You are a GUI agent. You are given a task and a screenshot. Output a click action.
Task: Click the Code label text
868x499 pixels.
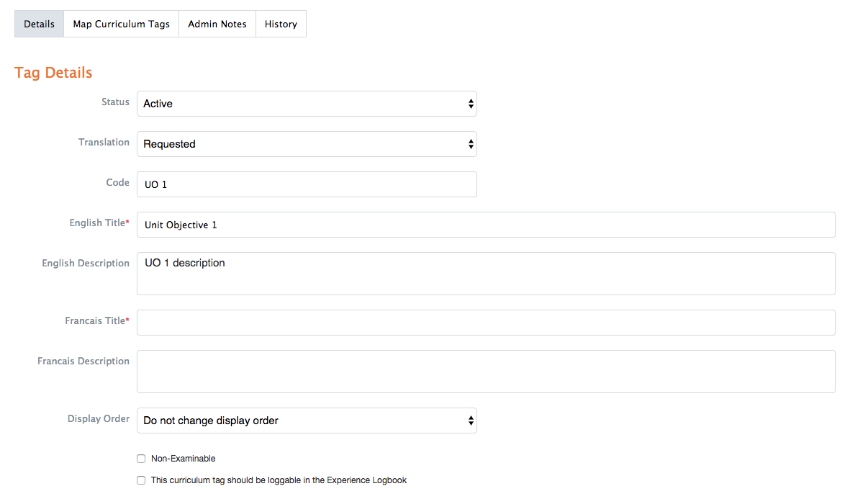tap(118, 182)
